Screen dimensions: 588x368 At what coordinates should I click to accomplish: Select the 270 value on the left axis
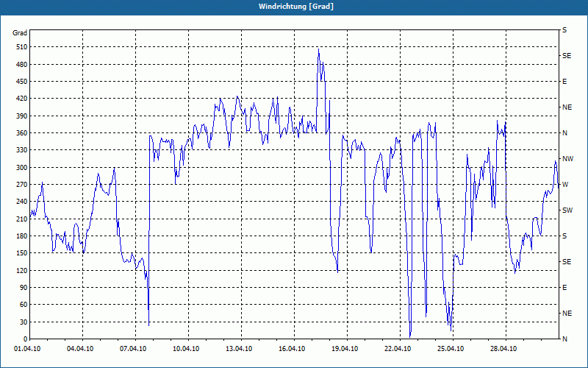click(x=22, y=185)
